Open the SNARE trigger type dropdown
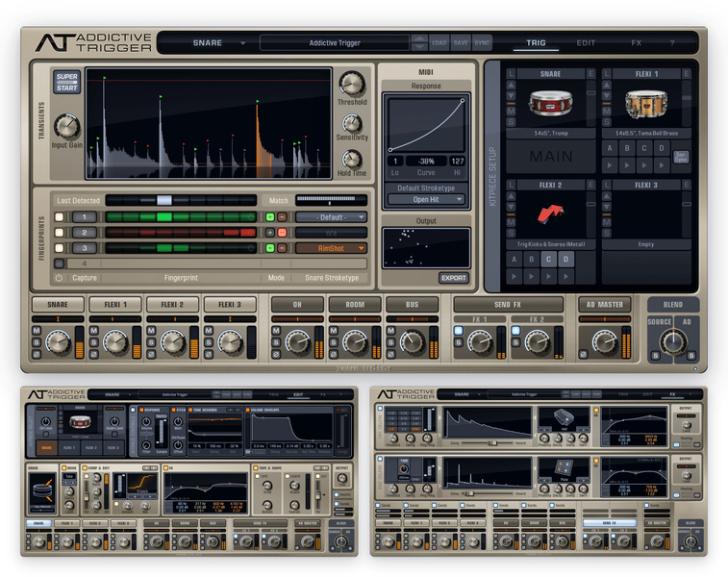The width and height of the screenshot is (728, 577). (218, 42)
